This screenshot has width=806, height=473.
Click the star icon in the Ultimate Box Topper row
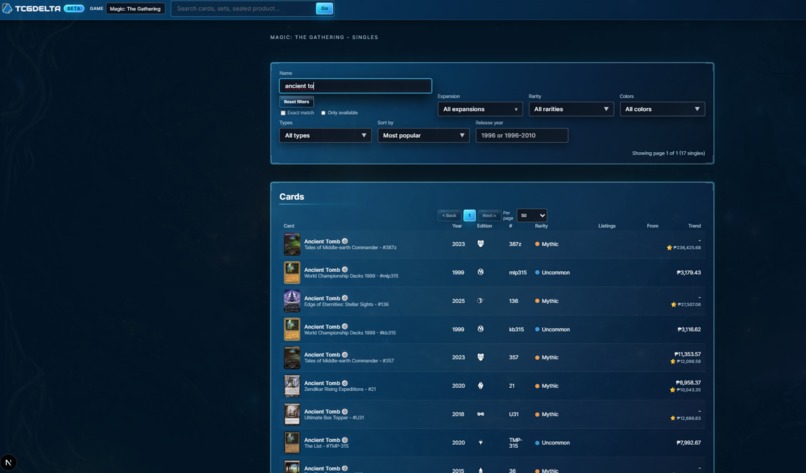click(x=673, y=418)
